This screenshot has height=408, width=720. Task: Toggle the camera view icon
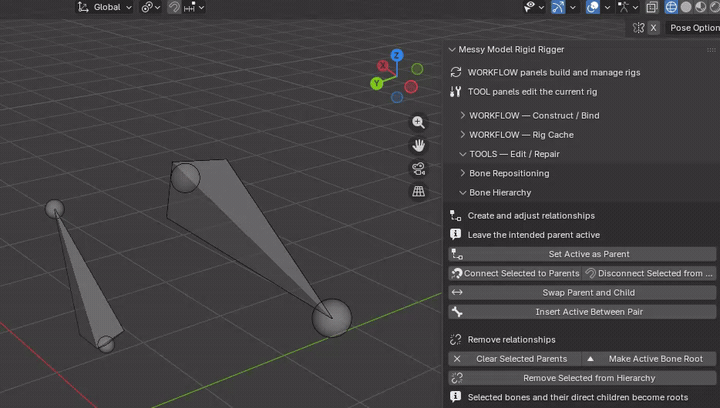[418, 168]
